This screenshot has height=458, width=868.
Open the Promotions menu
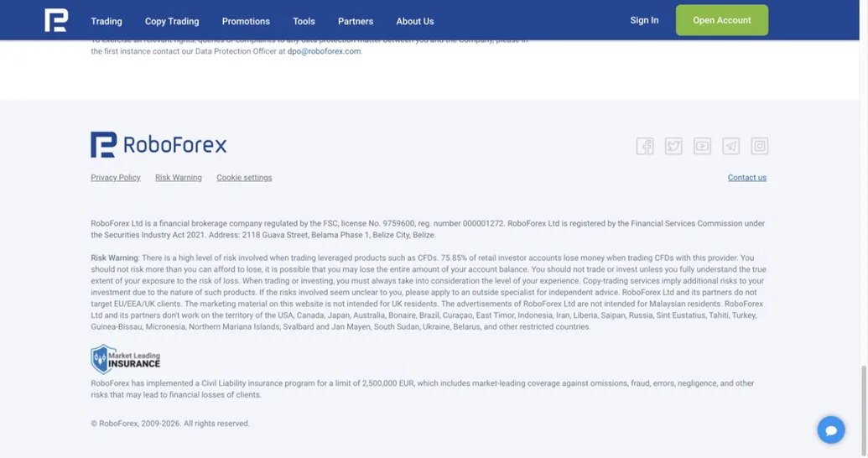246,21
